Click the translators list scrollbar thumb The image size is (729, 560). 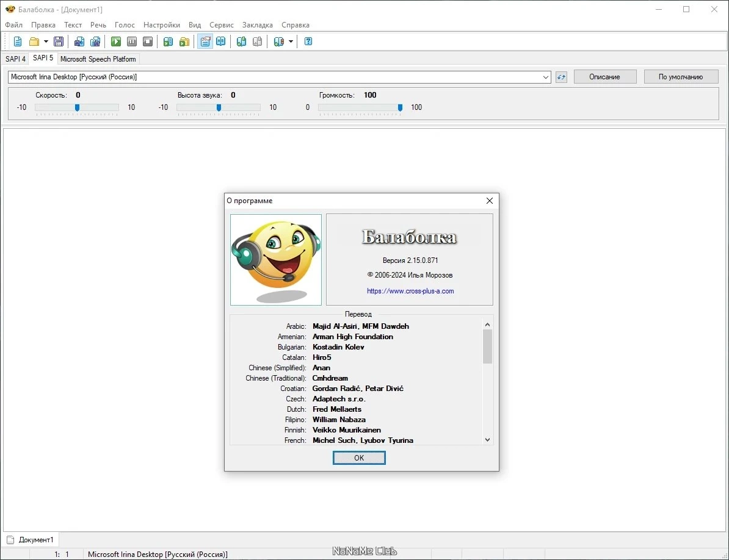(487, 346)
